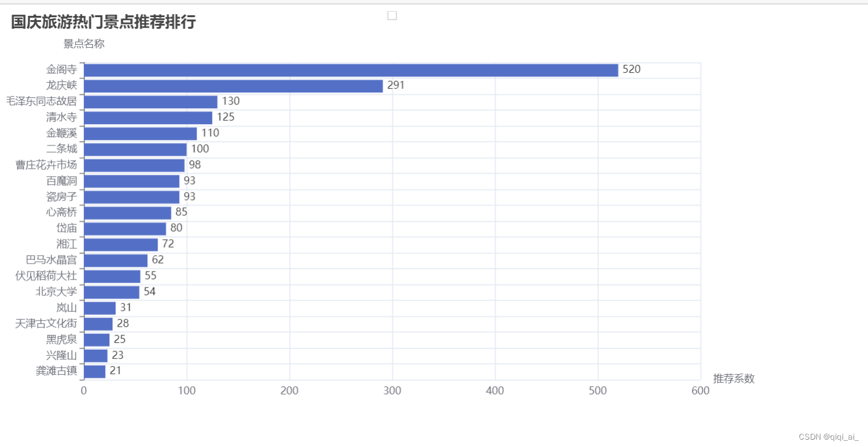The image size is (868, 447).
Task: Select the 龙庆峡 bar
Action: point(234,86)
